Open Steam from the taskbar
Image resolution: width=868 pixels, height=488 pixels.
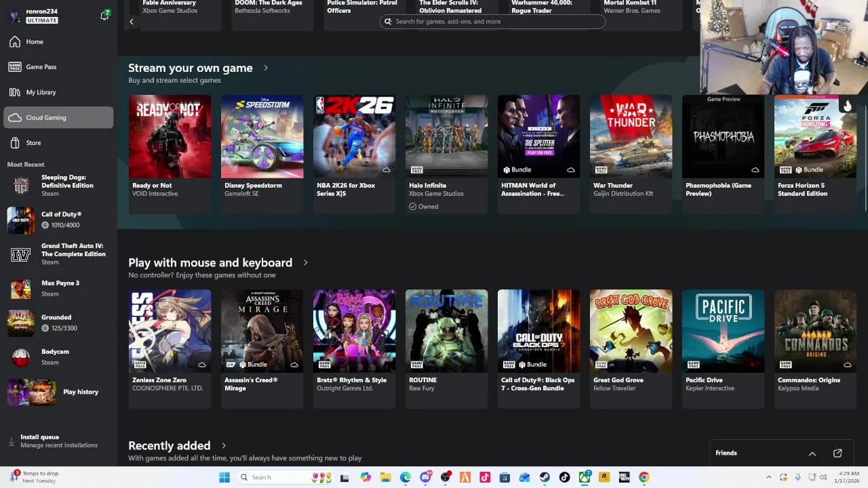(545, 477)
